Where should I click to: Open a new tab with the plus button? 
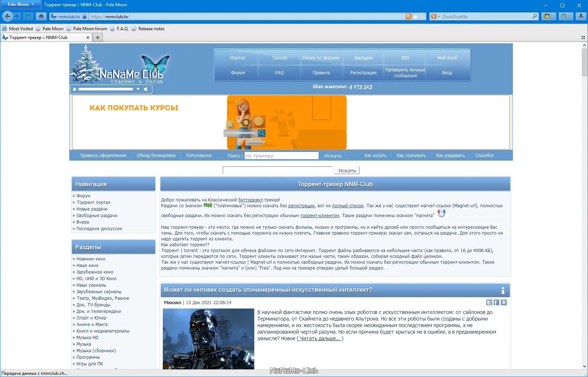97,38
